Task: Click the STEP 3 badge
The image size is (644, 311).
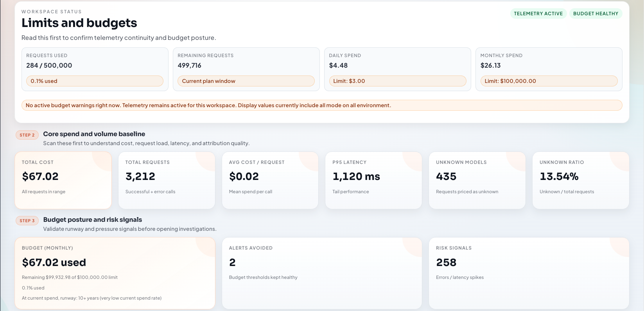Action: tap(27, 221)
